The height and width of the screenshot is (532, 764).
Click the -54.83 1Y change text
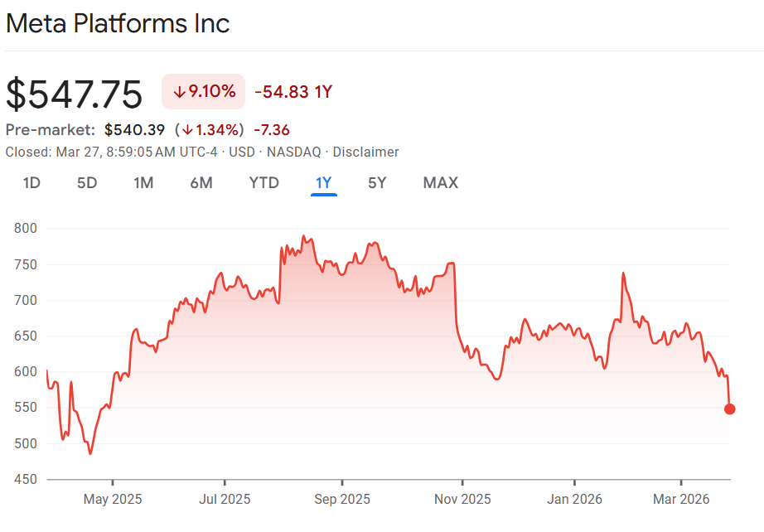(293, 92)
